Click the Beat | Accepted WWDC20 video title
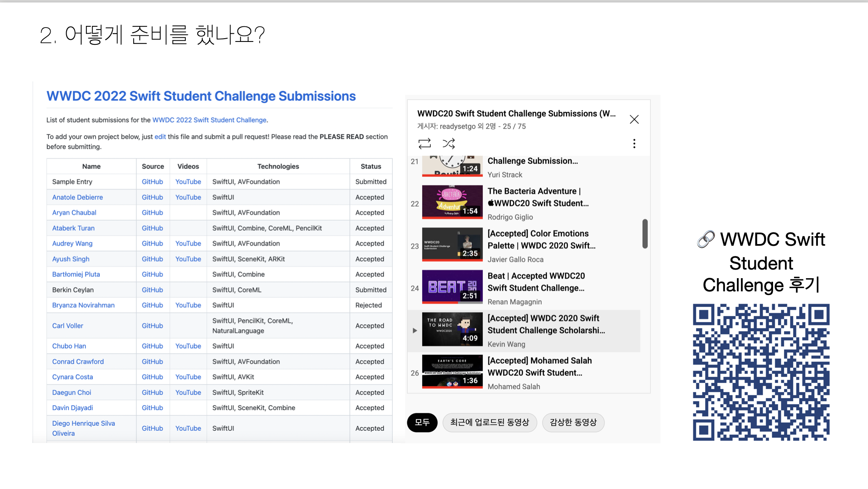This screenshot has width=868, height=489. [536, 282]
